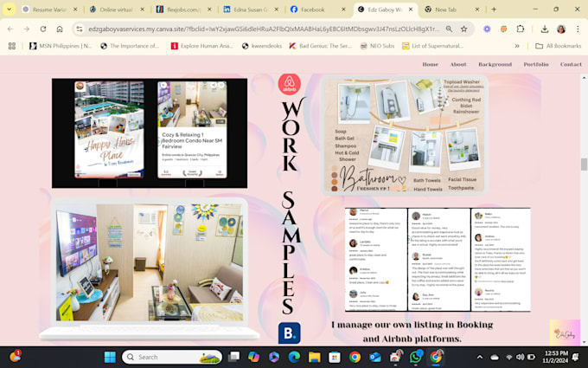Click the Booking.com 'B.' logo
The width and height of the screenshot is (588, 368).
289,332
